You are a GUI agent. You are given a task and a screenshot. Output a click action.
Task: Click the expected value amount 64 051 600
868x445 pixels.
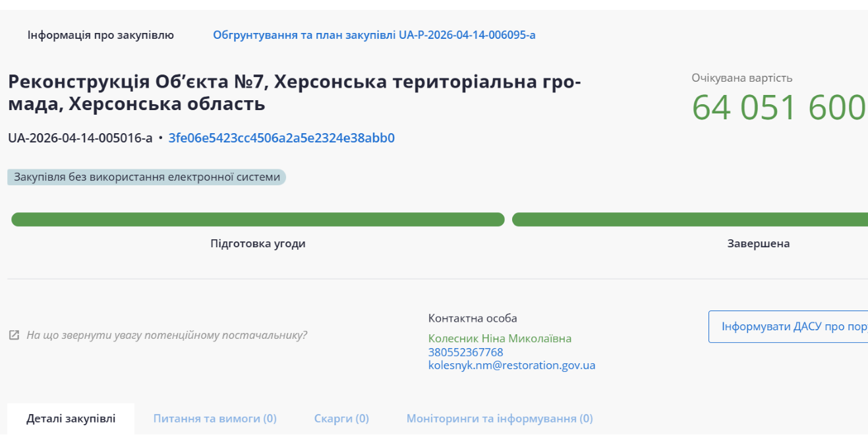point(778,107)
